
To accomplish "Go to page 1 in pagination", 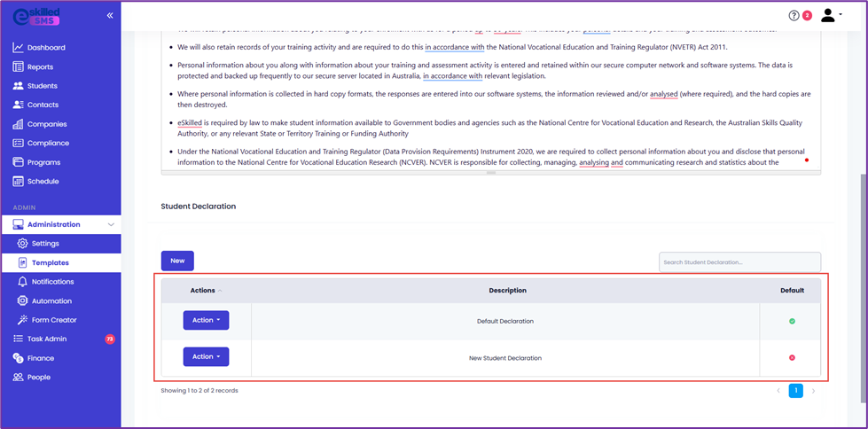I will (x=795, y=391).
